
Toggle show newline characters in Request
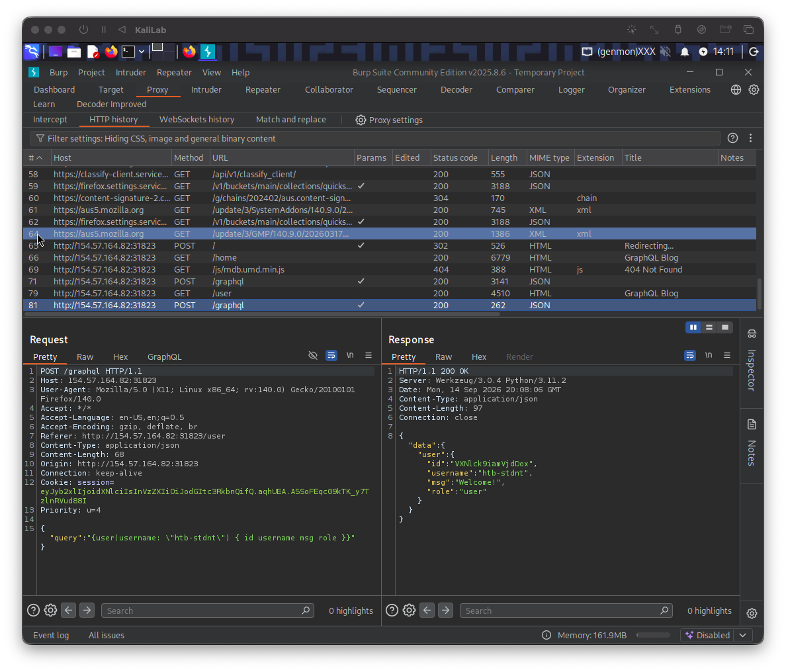pyautogui.click(x=350, y=355)
